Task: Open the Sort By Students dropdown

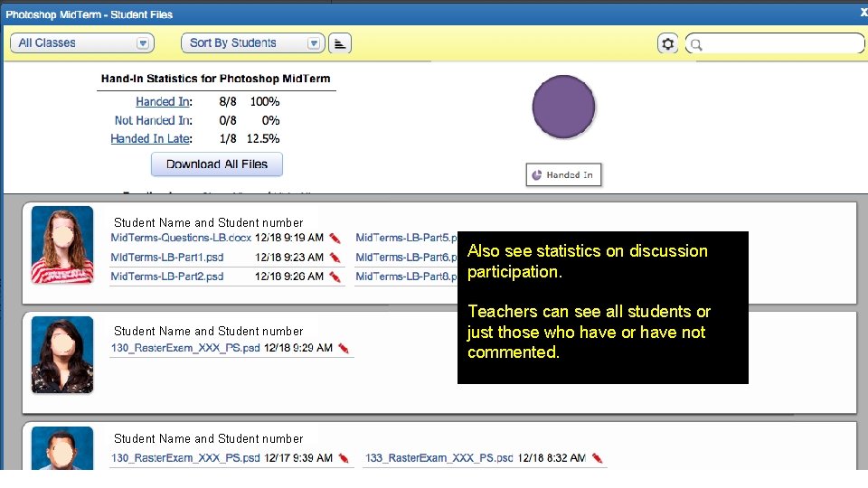Action: pyautogui.click(x=252, y=43)
